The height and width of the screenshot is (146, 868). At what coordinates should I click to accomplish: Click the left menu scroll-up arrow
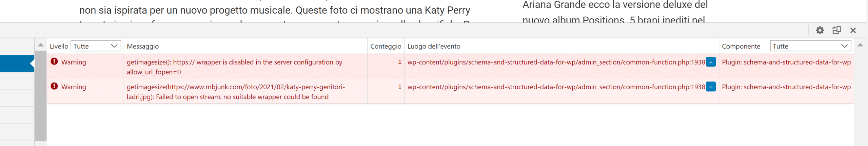point(41,45)
